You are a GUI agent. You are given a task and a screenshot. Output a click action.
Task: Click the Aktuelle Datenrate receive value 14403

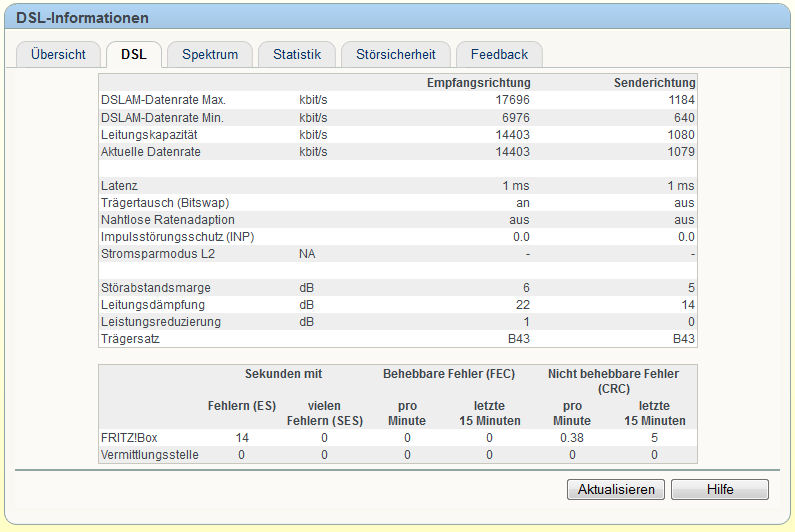pos(512,151)
